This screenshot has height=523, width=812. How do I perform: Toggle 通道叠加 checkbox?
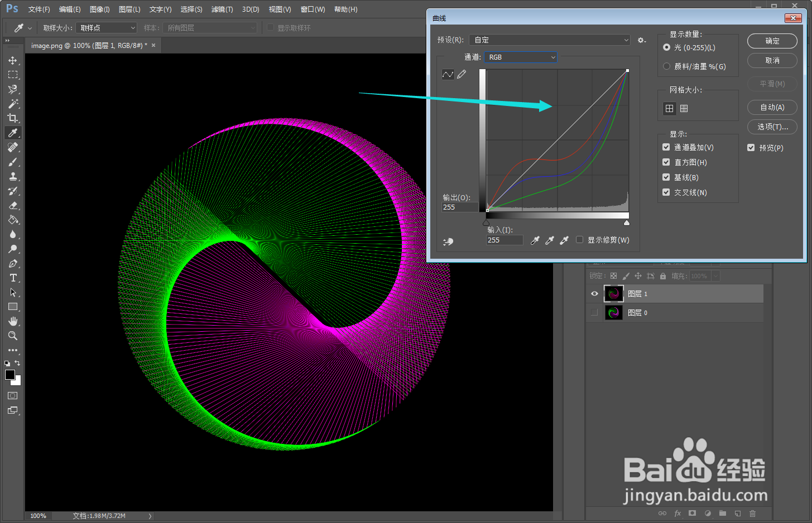666,147
